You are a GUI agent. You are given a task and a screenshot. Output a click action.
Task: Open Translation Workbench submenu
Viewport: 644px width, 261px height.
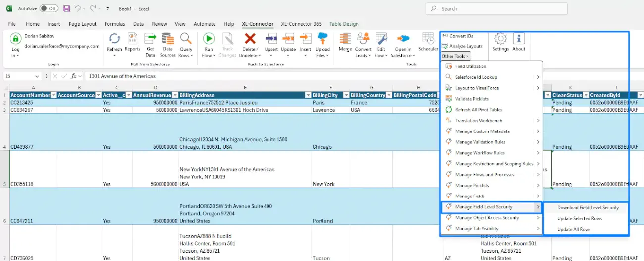(492, 121)
